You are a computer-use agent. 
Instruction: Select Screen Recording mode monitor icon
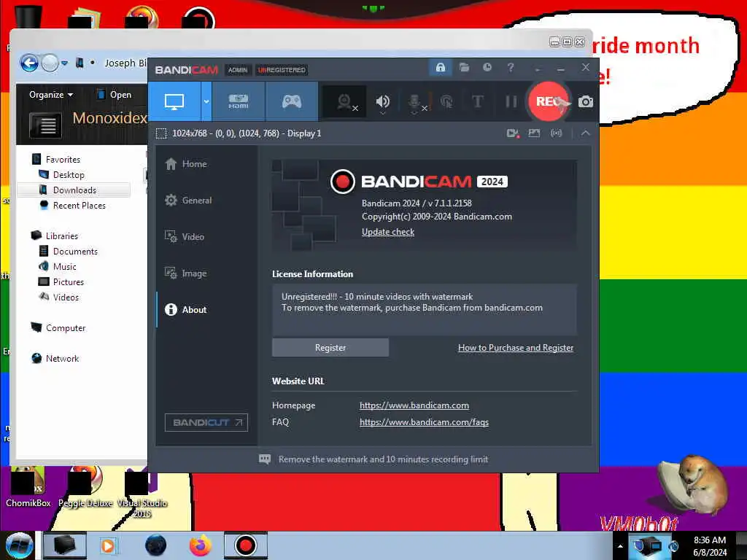click(x=174, y=101)
